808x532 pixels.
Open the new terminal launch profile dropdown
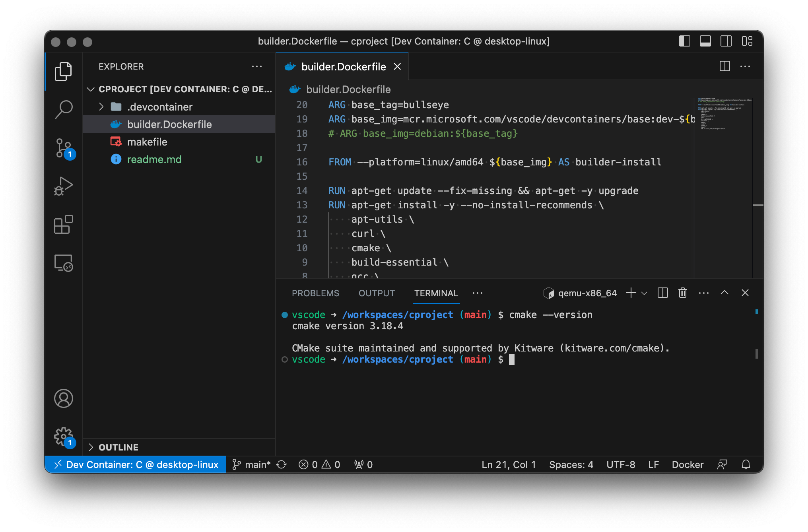pos(645,293)
